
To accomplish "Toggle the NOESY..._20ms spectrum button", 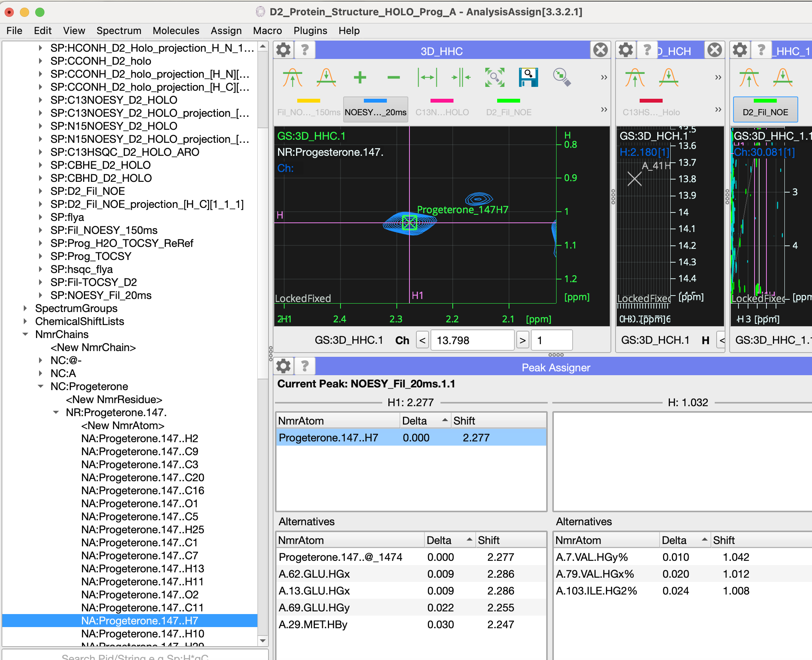I will (x=375, y=109).
